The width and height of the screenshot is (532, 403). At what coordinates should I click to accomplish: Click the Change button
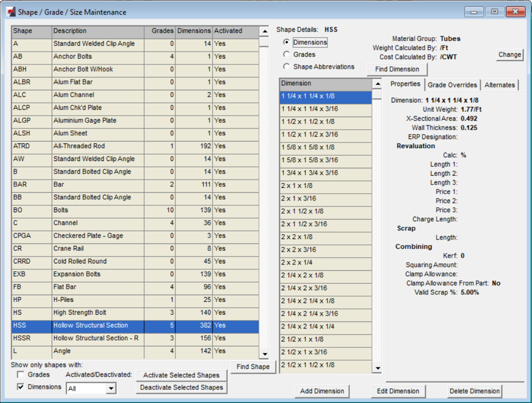510,55
